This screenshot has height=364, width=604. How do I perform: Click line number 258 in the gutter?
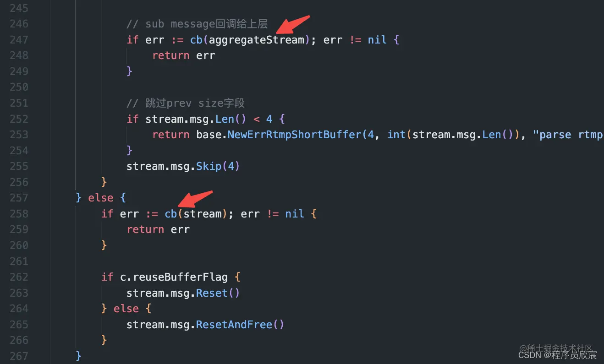[19, 213]
